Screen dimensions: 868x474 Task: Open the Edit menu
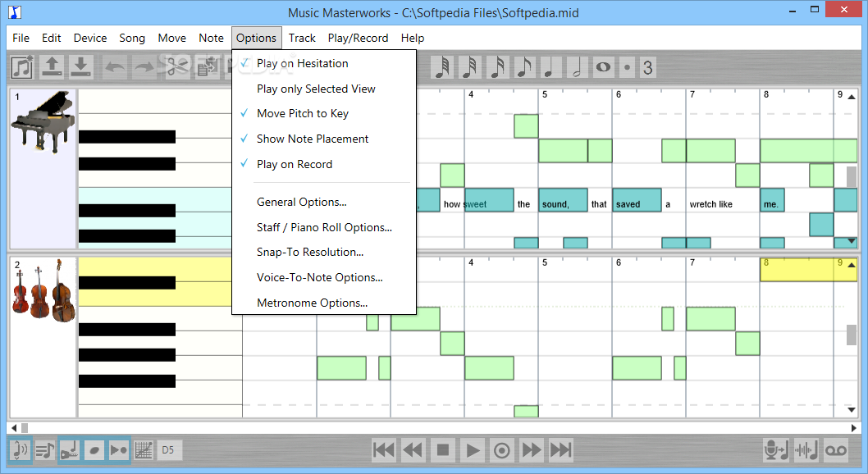(52, 38)
